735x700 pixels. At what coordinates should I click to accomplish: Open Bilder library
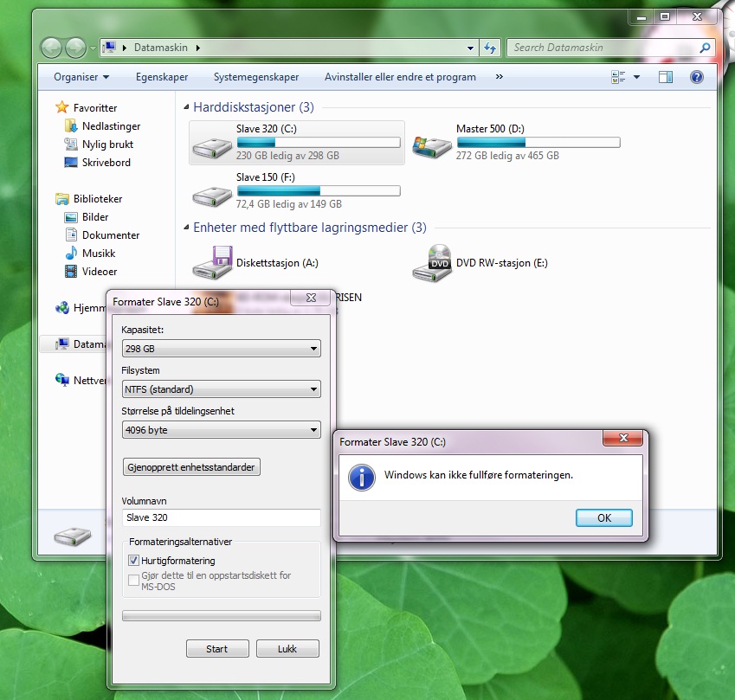coord(95,217)
